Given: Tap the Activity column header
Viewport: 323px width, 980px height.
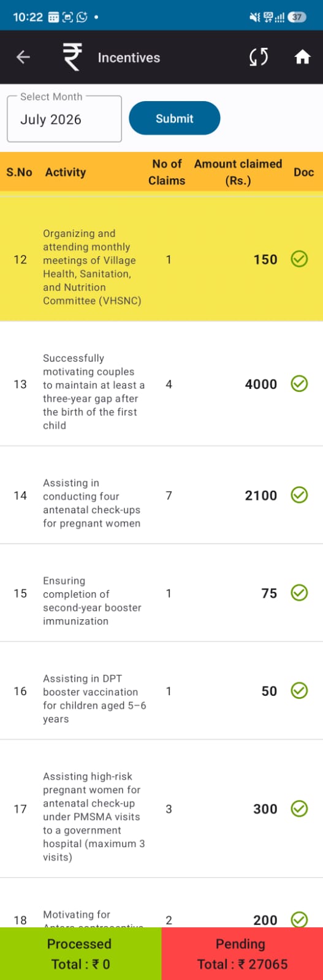Looking at the screenshot, I should 66,172.
